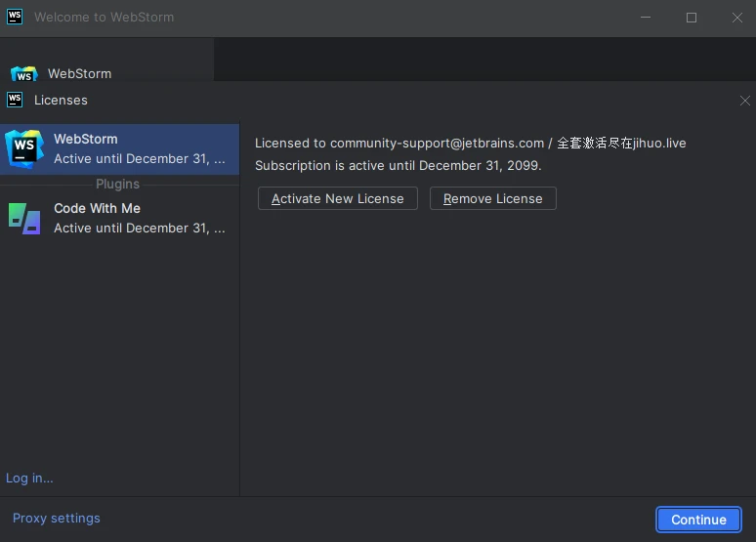Click the Log in... link

click(29, 478)
